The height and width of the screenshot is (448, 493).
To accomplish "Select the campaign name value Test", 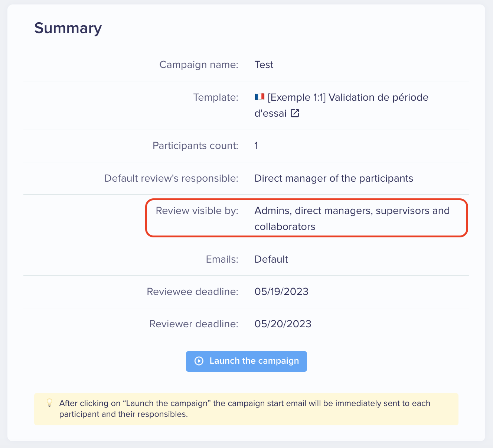I will (x=264, y=65).
